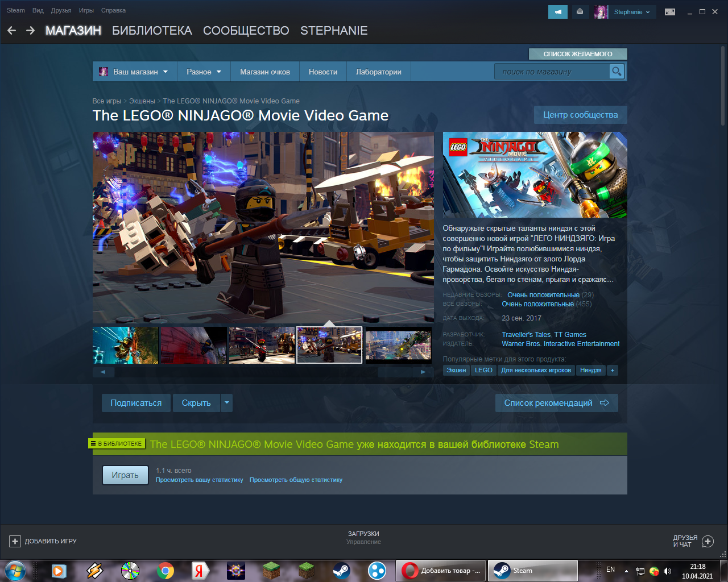Click the volume speaker tray icon

pos(667,571)
